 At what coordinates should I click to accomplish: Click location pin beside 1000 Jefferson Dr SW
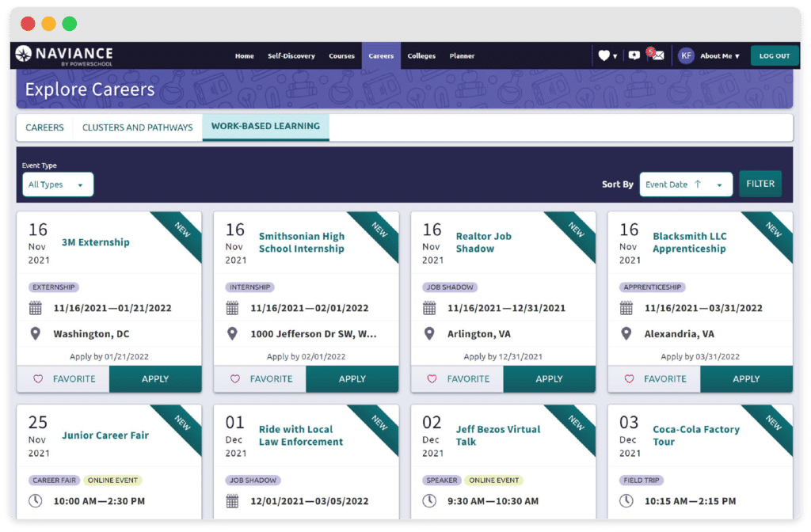pos(232,334)
